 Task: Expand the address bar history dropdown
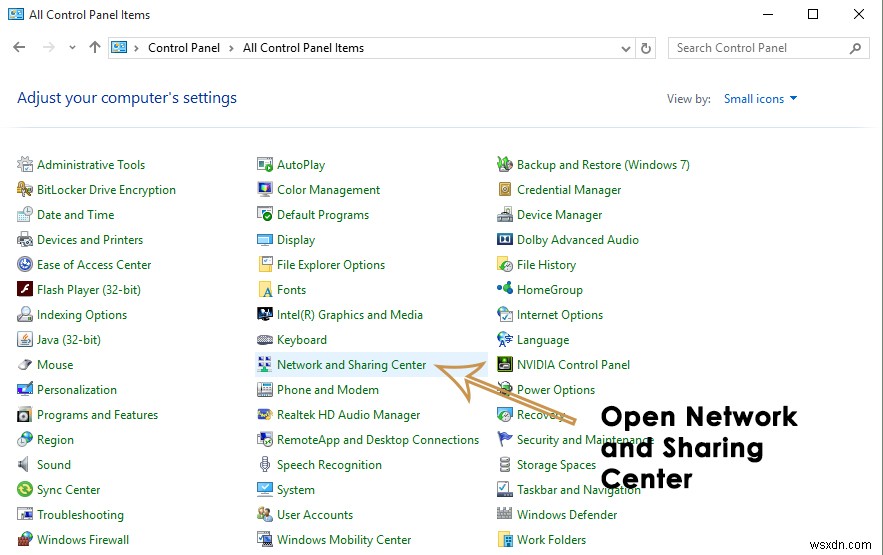pyautogui.click(x=626, y=48)
